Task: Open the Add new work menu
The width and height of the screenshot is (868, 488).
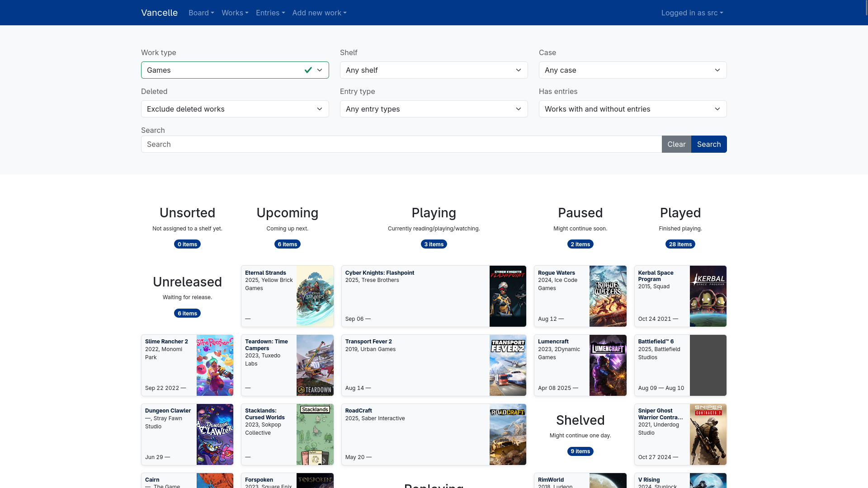Action: (319, 13)
